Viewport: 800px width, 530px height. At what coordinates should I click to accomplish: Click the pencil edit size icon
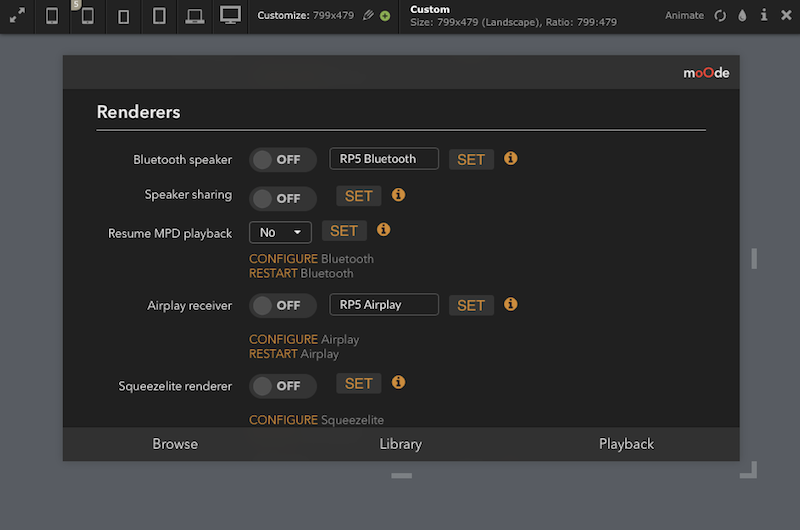coord(368,15)
